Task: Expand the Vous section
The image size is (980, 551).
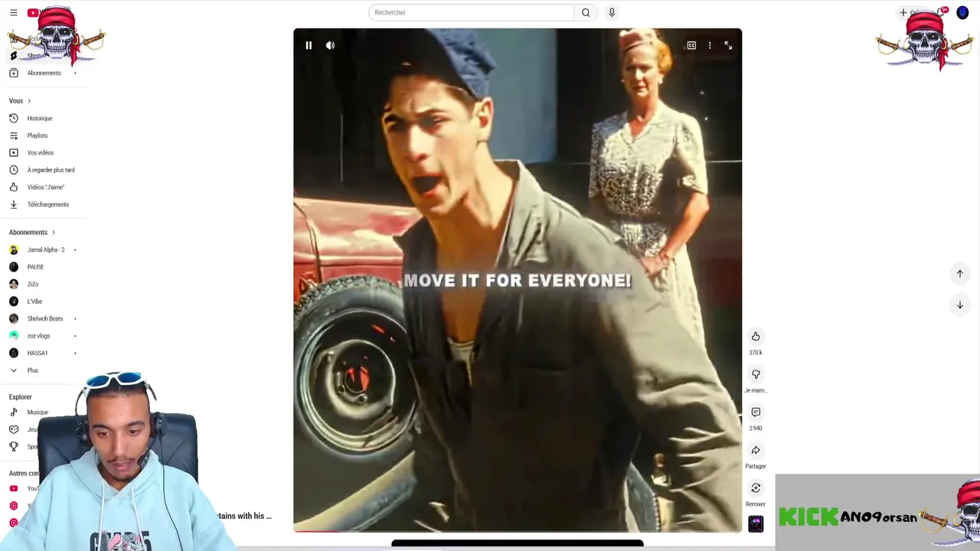Action: coord(20,101)
